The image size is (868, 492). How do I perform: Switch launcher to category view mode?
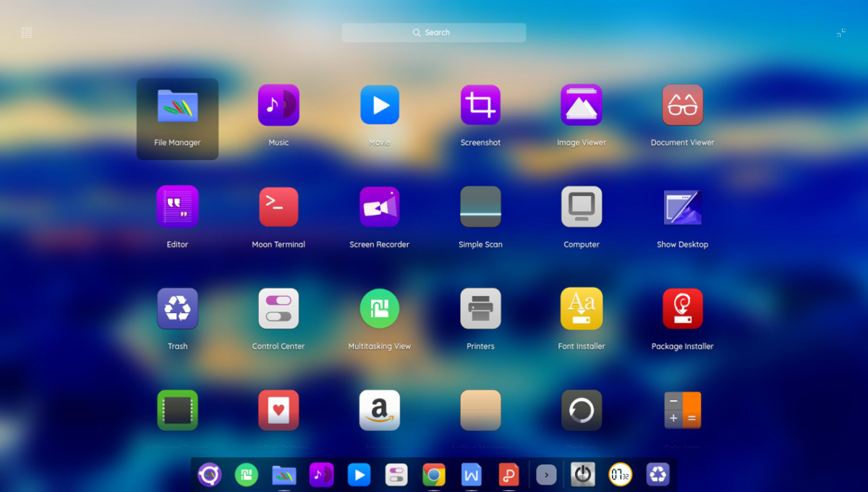(27, 33)
